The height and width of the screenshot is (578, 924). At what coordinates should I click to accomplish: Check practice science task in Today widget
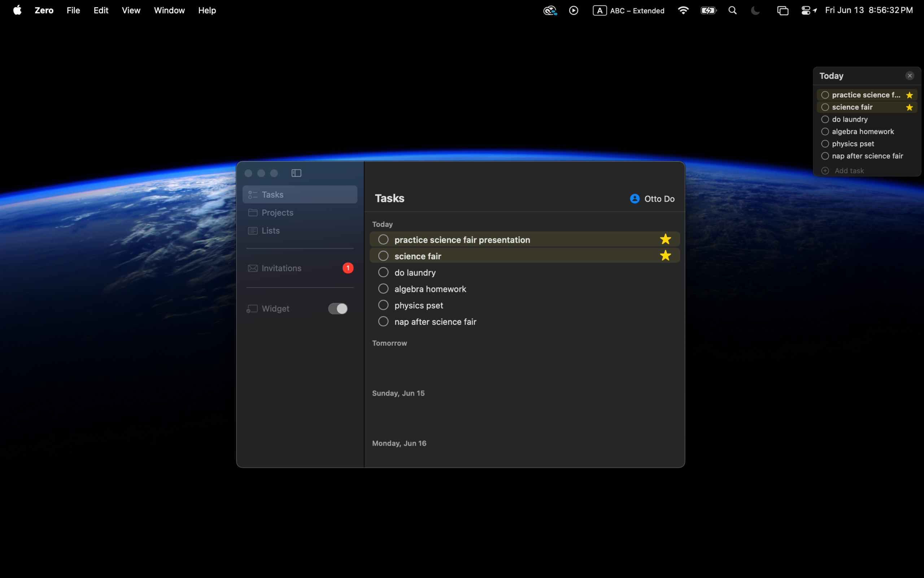click(825, 95)
